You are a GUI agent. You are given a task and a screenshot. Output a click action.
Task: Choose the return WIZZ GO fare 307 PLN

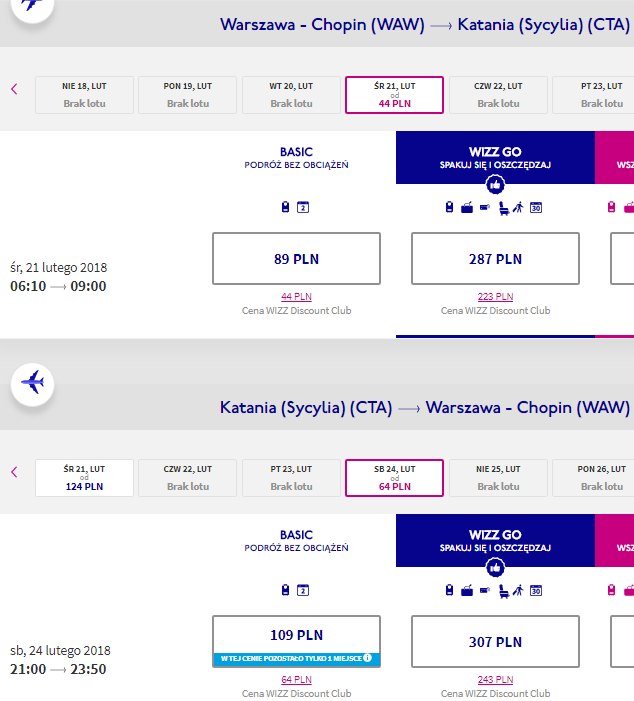[x=495, y=641]
